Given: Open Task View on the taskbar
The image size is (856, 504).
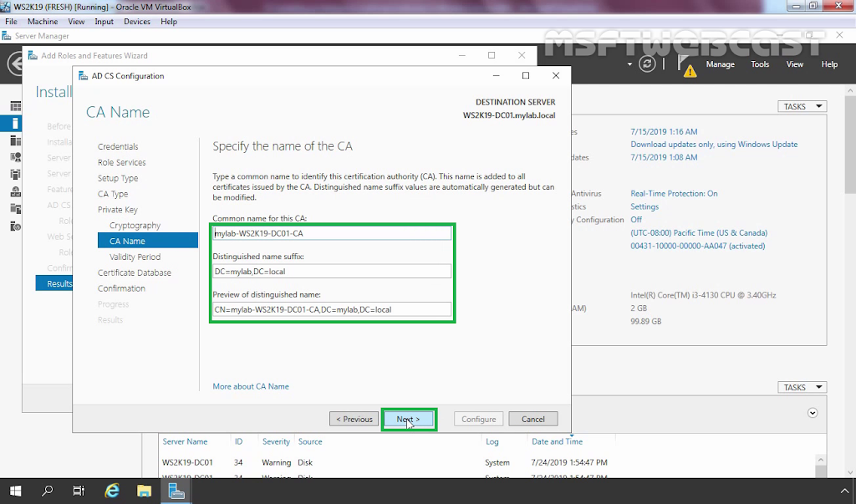Looking at the screenshot, I should click(x=79, y=491).
